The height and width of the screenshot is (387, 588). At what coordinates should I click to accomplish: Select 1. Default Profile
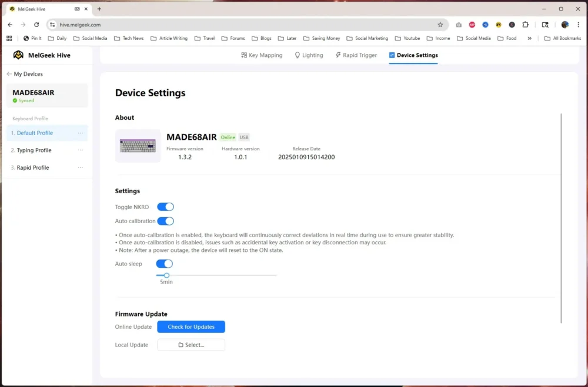click(47, 133)
